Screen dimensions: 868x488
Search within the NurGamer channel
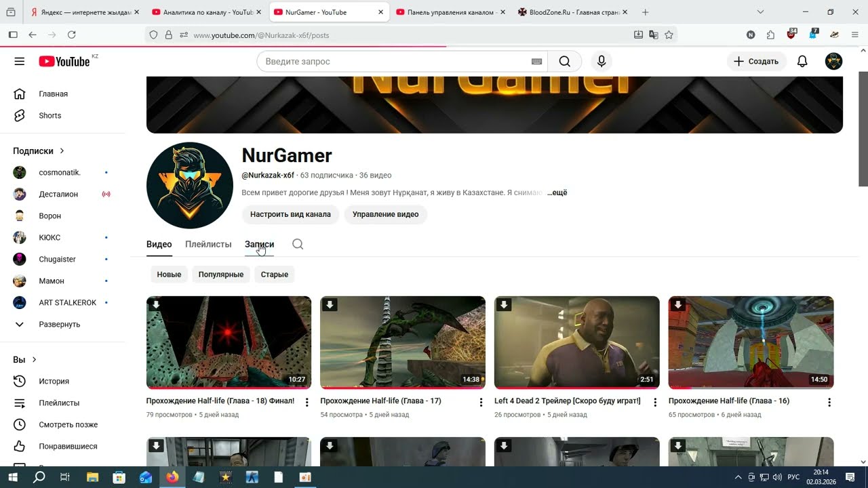tap(298, 244)
